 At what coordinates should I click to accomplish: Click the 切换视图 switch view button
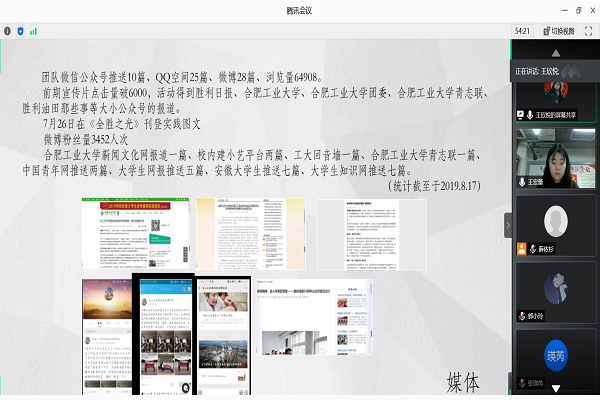pyautogui.click(x=561, y=31)
